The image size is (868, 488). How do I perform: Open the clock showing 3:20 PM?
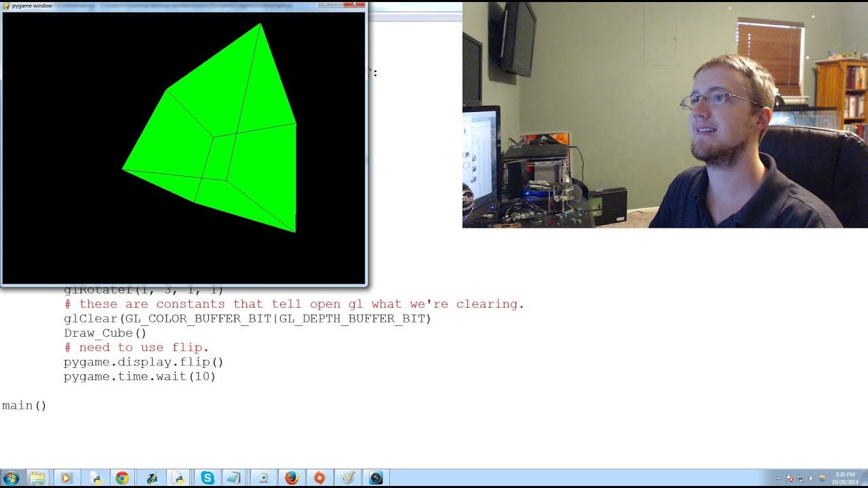(845, 478)
